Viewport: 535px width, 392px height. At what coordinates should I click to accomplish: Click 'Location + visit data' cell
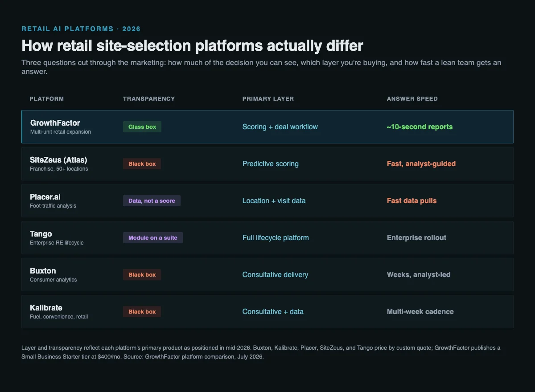pyautogui.click(x=274, y=201)
